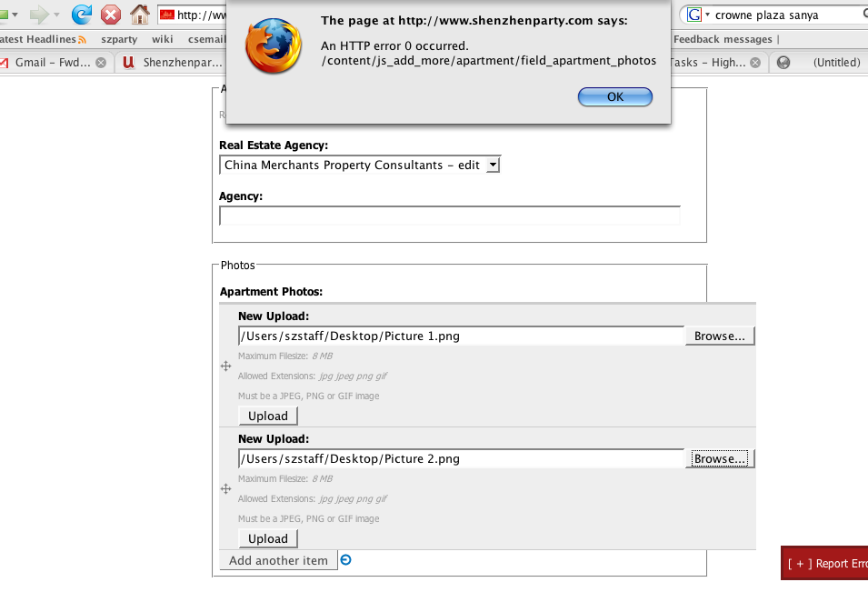
Task: Switch to the Shenzhenparty tab
Action: [x=173, y=63]
